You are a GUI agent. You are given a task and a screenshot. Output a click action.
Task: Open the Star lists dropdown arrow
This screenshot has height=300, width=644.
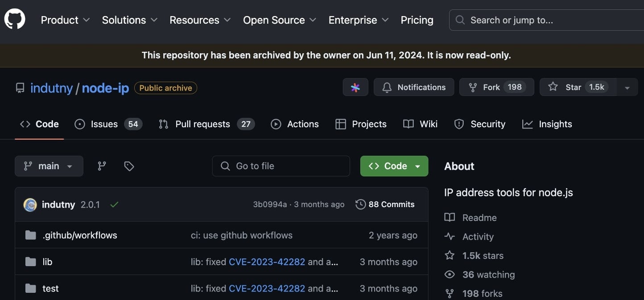coord(627,87)
